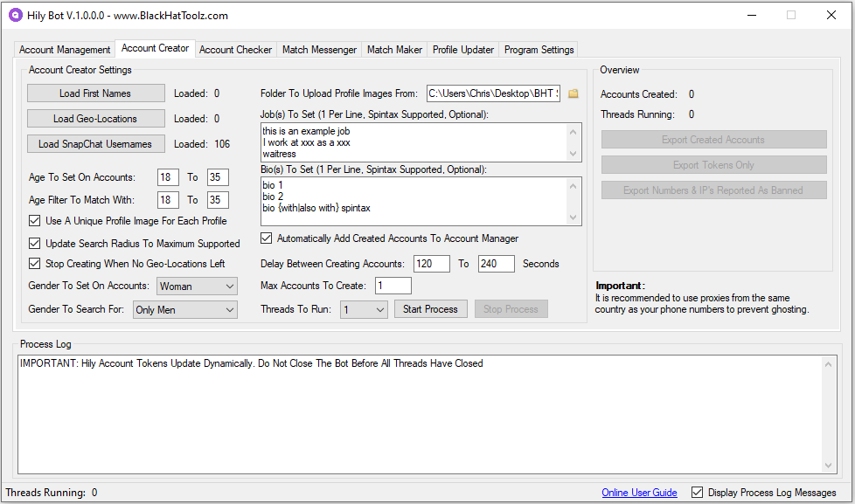855x504 pixels.
Task: Click Load First Names button
Action: pyautogui.click(x=96, y=93)
